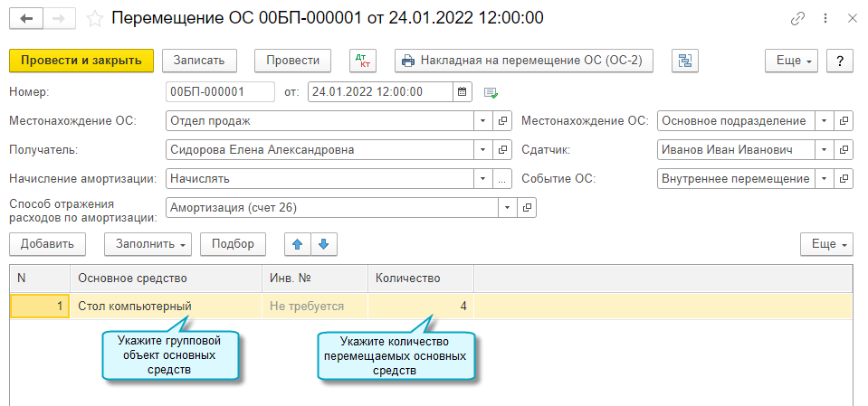
Task: Expand dropdown for Отдел продаж location
Action: [x=482, y=120]
